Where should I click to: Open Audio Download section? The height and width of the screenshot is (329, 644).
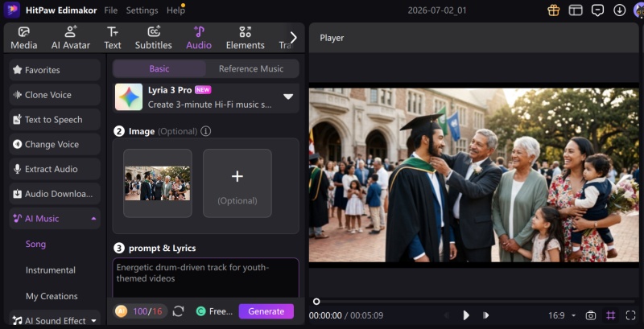pyautogui.click(x=55, y=194)
